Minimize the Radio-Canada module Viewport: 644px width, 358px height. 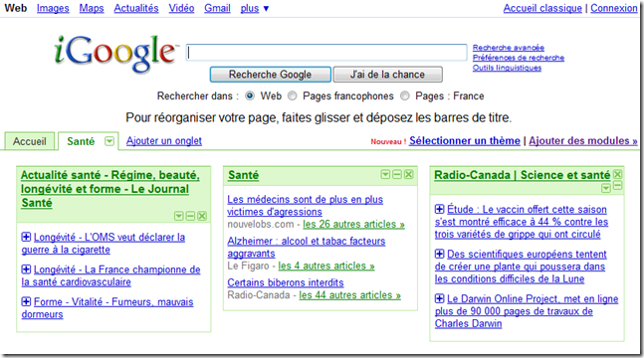[617, 186]
